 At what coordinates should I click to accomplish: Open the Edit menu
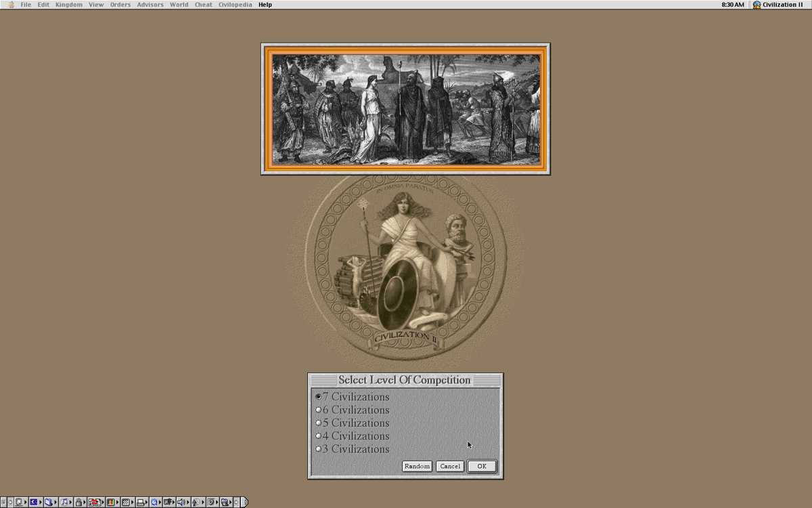point(43,5)
